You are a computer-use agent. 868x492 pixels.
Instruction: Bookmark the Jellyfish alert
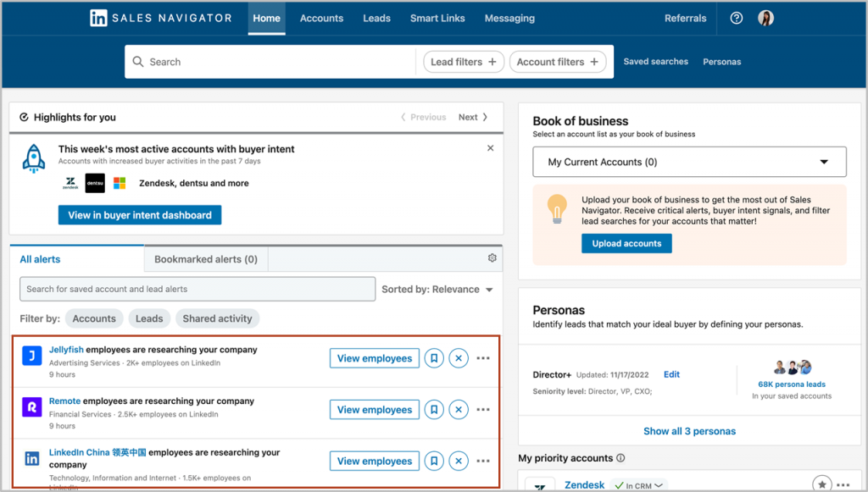[433, 358]
